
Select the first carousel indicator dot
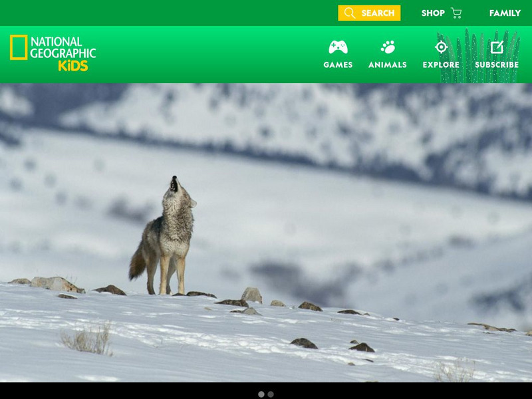coord(261,394)
